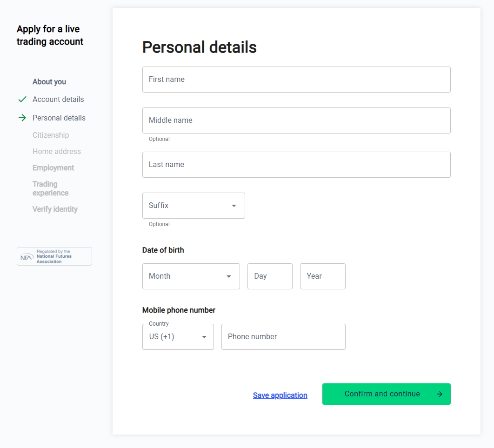Focus the First name field
494x448 pixels.
coord(296,80)
